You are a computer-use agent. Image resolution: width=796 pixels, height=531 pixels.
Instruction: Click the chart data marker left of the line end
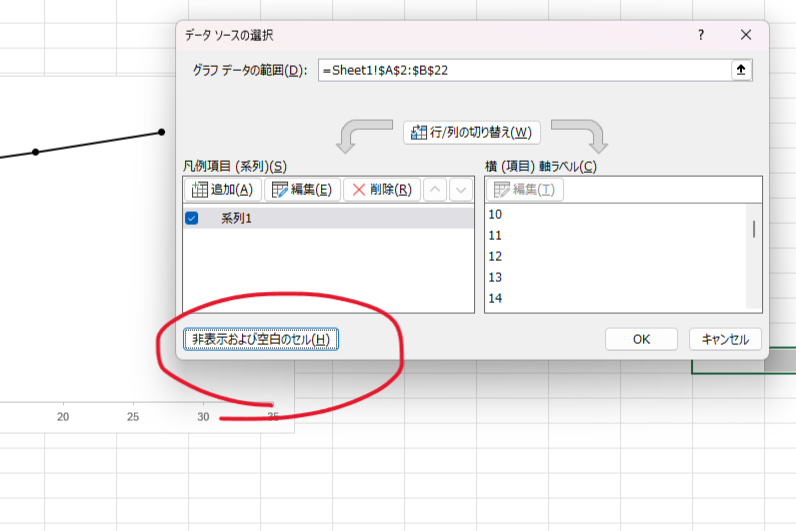[x=36, y=152]
